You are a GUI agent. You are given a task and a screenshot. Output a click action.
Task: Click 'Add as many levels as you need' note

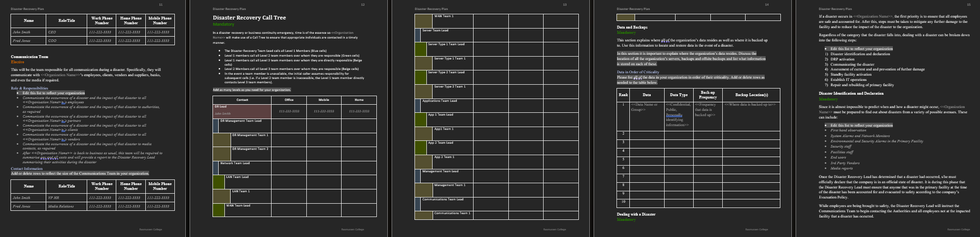252,89
